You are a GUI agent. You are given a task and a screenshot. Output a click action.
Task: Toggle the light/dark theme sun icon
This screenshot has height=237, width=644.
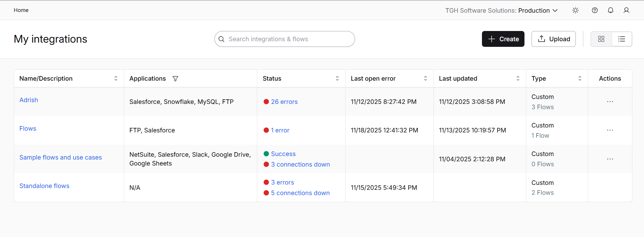click(575, 10)
